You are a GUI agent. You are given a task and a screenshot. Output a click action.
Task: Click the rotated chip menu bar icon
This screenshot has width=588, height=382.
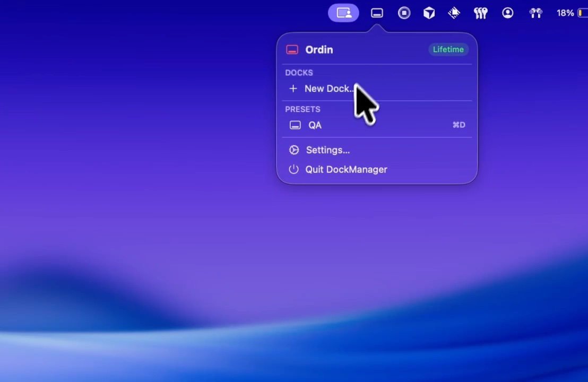[x=454, y=13]
